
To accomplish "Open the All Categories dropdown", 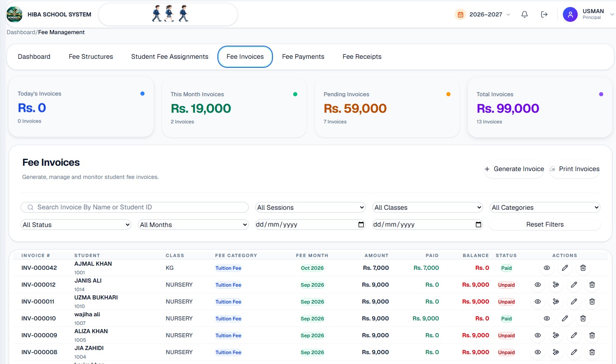I will [x=545, y=207].
